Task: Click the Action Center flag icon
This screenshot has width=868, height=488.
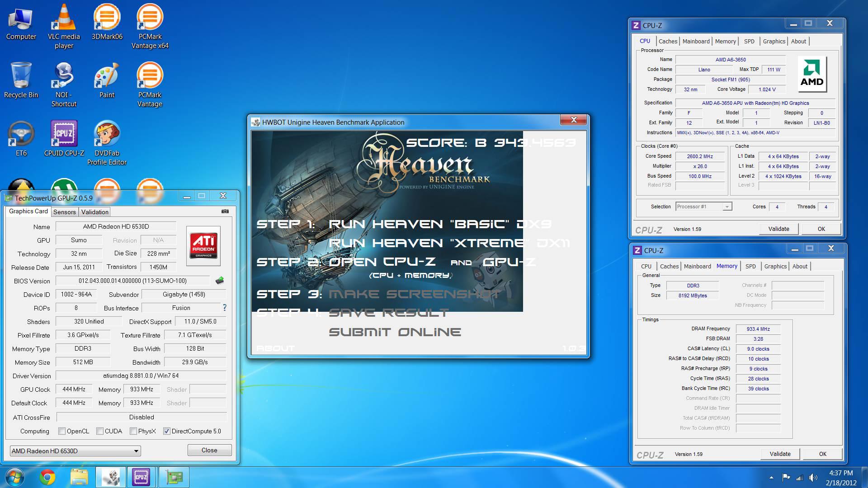Action: pyautogui.click(x=786, y=478)
